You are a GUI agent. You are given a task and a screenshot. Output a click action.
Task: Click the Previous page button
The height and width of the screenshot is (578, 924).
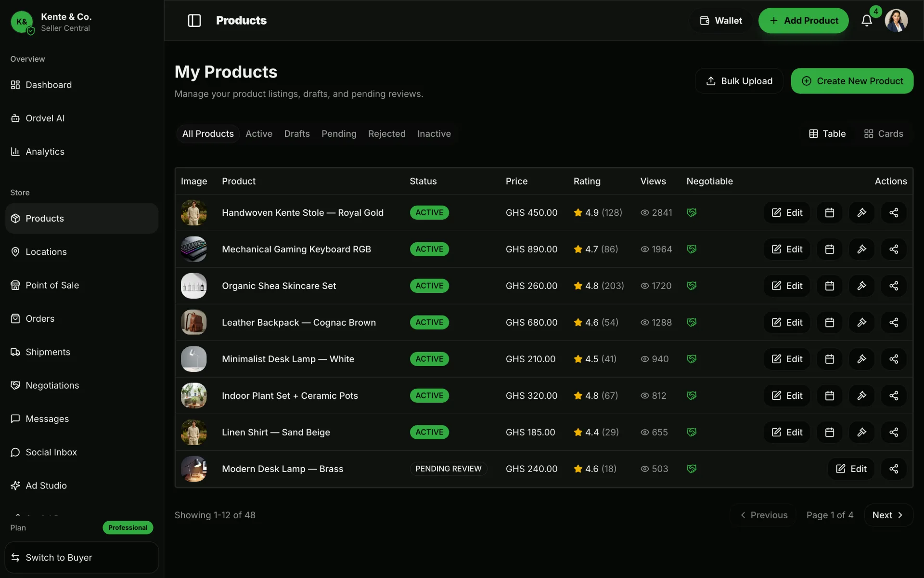763,515
